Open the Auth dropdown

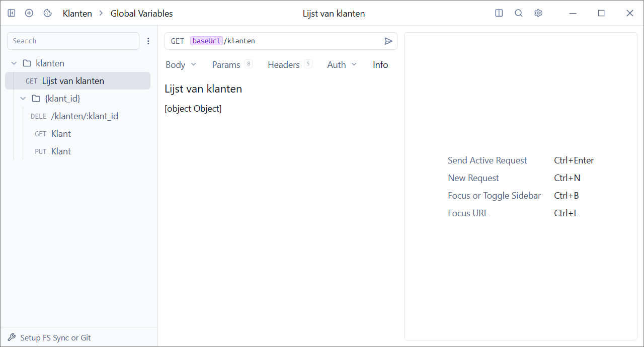342,65
